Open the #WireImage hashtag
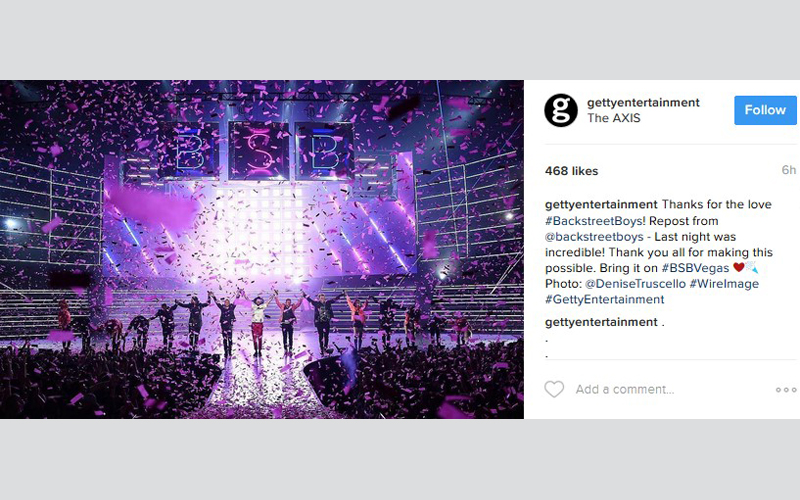This screenshot has width=800, height=500. tap(724, 284)
